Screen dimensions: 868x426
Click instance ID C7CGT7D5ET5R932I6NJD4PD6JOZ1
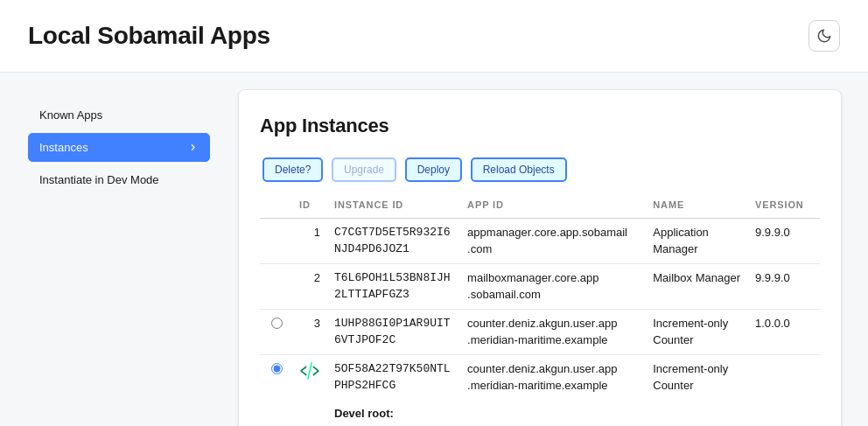tap(392, 241)
